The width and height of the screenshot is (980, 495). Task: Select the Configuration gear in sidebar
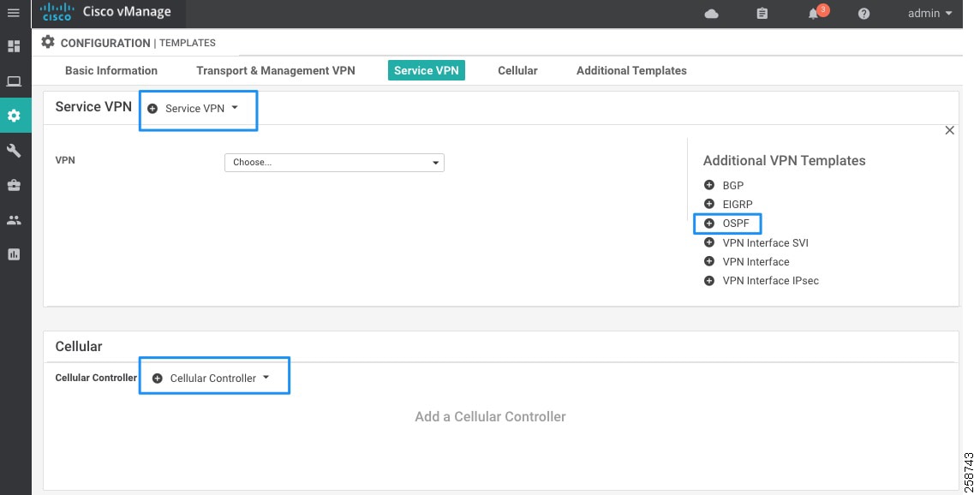click(14, 116)
